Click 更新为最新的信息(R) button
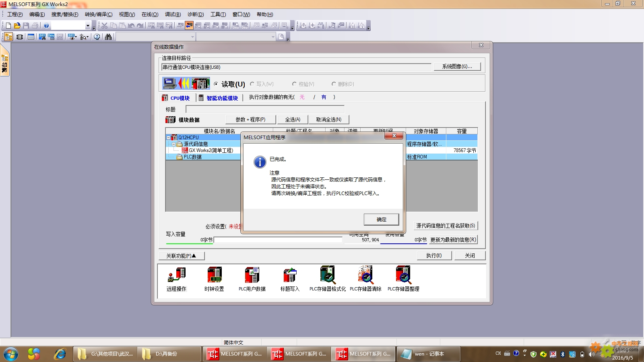The height and width of the screenshot is (362, 644). coord(453,240)
